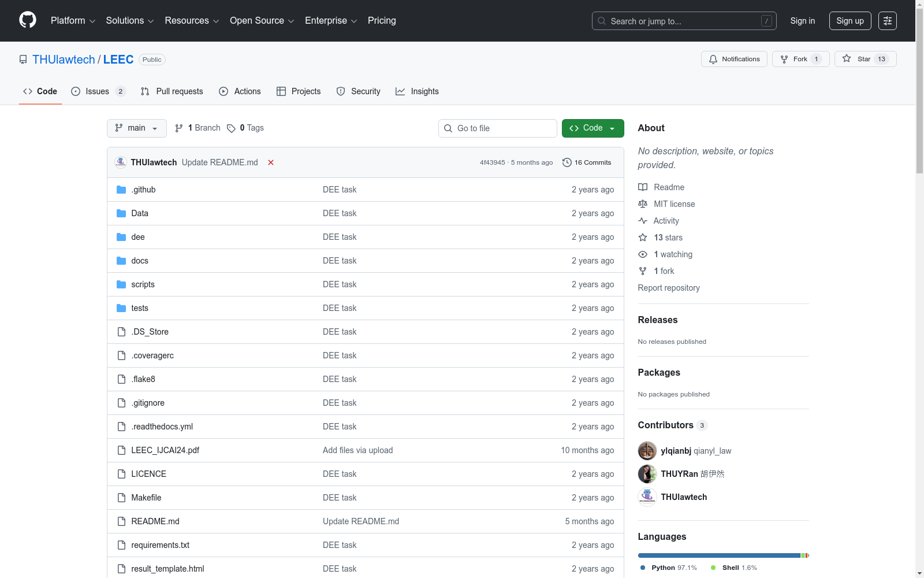This screenshot has width=924, height=578.
Task: Click the scripts folder icon
Action: (121, 284)
